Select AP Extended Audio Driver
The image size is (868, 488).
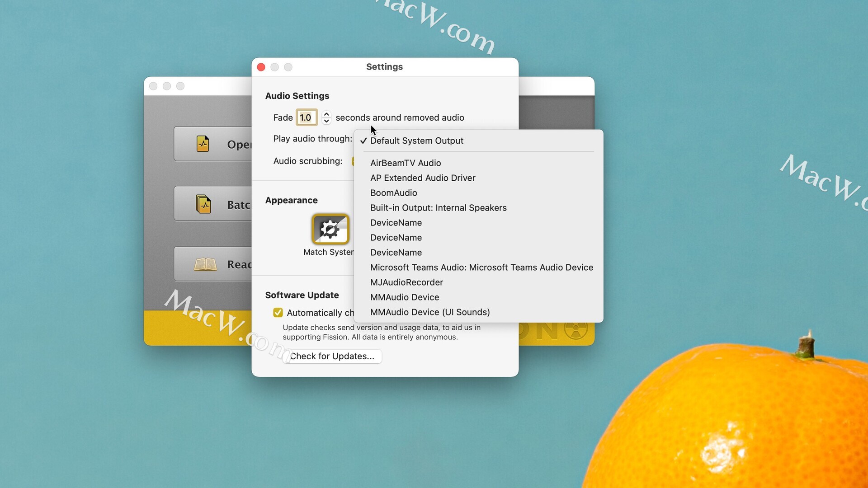pos(478,178)
